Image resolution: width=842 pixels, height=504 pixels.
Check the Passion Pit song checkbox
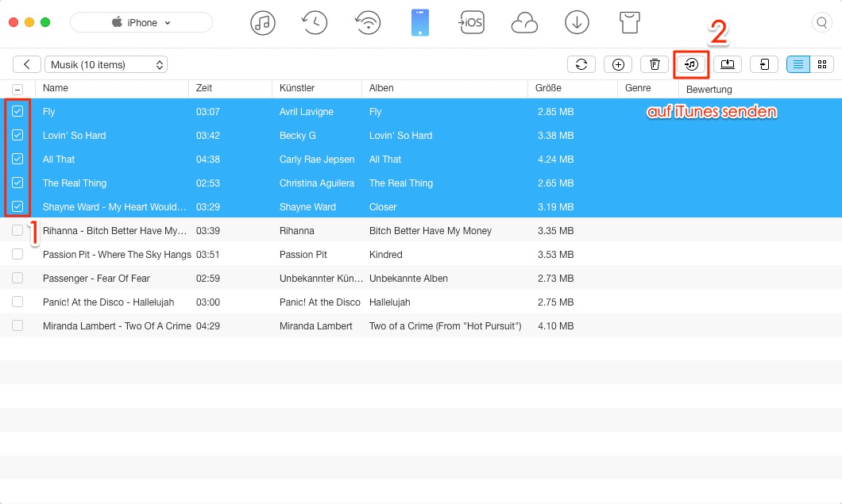point(17,254)
